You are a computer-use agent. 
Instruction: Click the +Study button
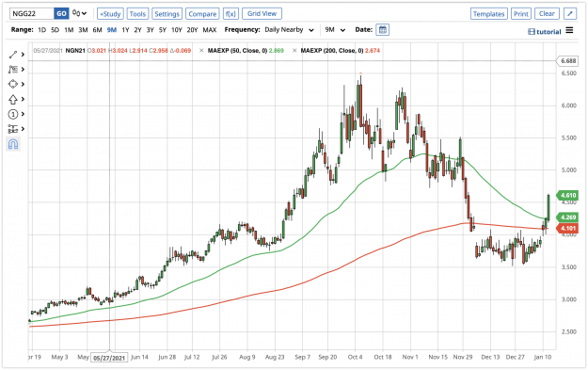(x=110, y=14)
